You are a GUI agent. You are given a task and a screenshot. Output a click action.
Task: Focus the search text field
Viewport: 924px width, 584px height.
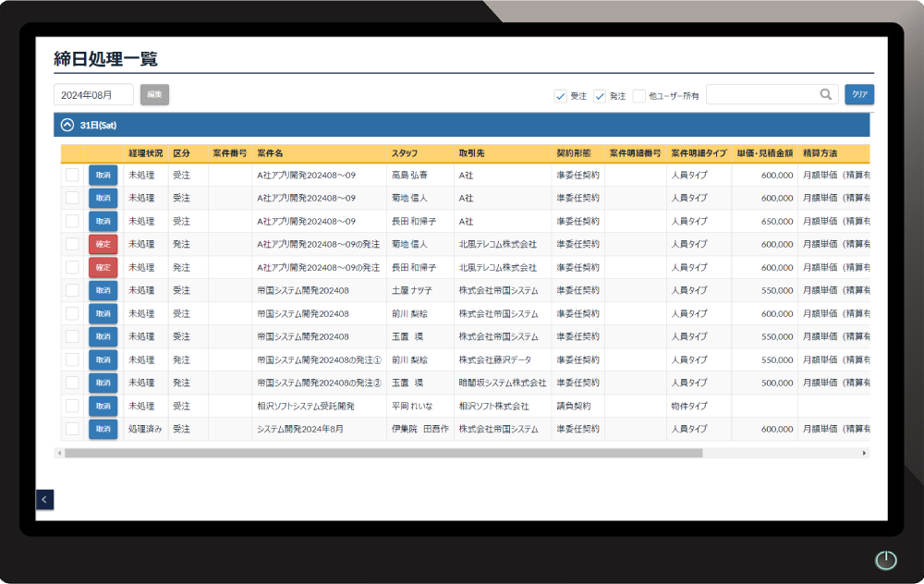pos(761,94)
